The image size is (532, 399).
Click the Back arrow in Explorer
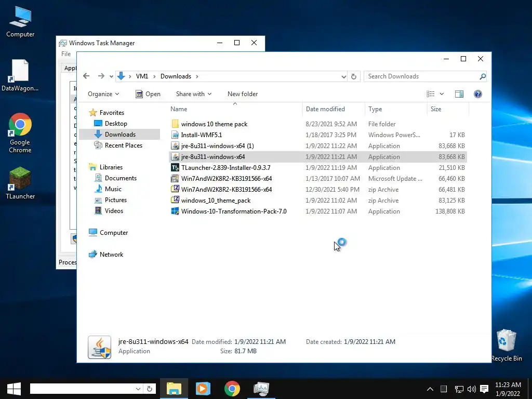point(86,76)
